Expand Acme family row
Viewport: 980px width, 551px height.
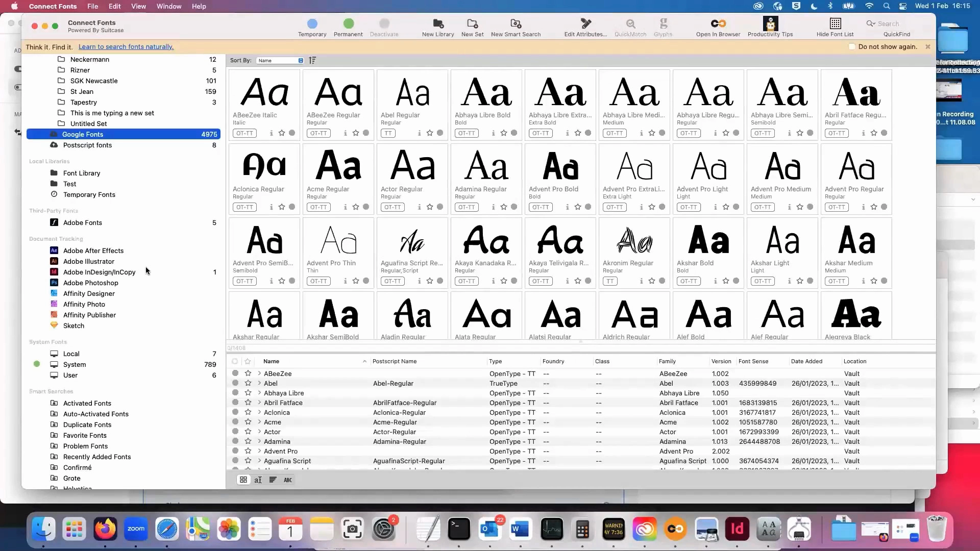(259, 422)
